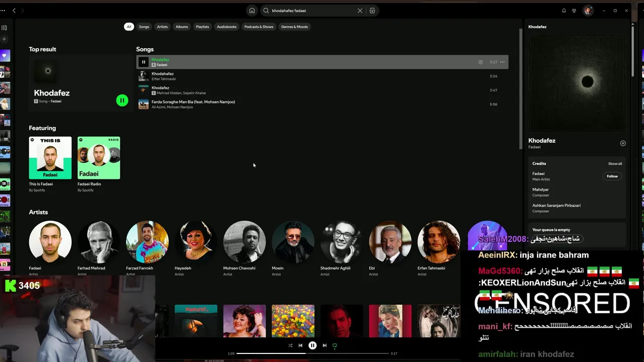Select the All filter chip
Image resolution: width=644 pixels, height=362 pixels.
(x=129, y=27)
